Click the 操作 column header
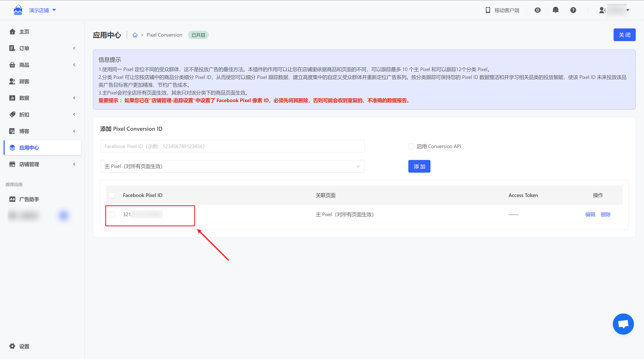The height and width of the screenshot is (359, 644). click(x=598, y=195)
